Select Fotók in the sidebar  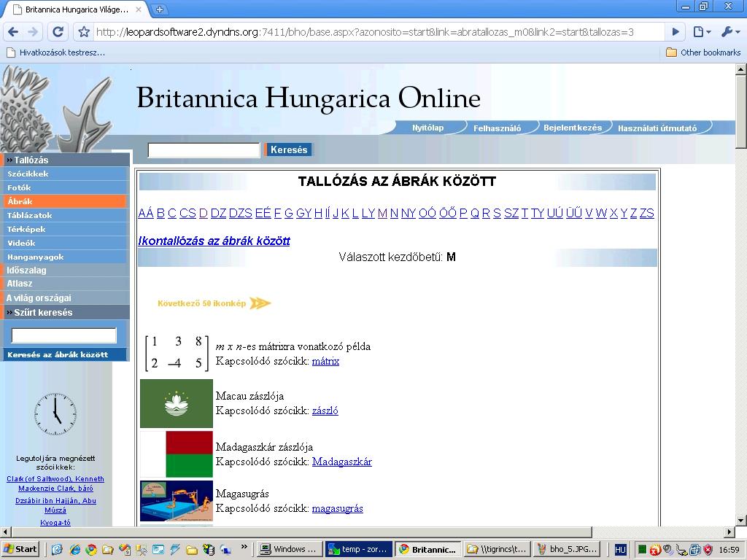coord(65,187)
